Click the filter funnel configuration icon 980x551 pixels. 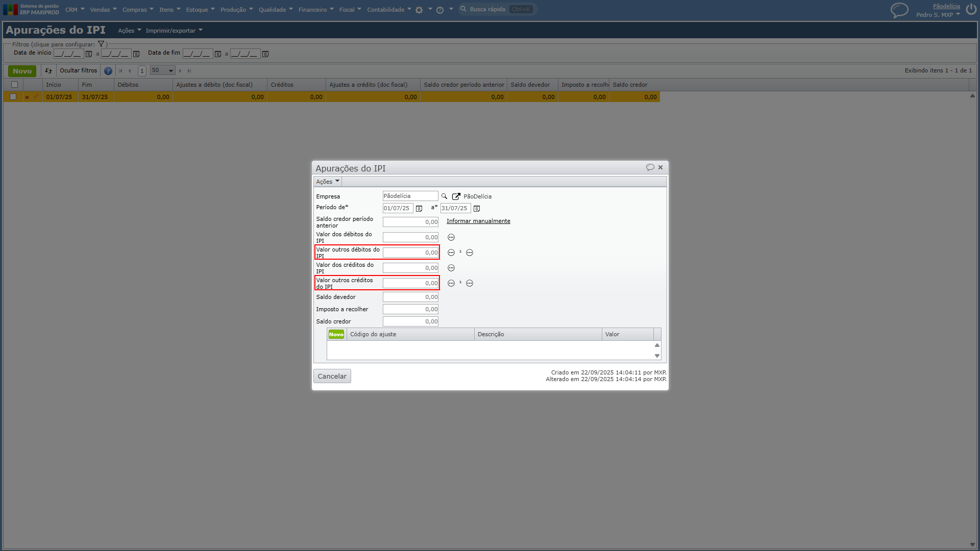pos(101,44)
